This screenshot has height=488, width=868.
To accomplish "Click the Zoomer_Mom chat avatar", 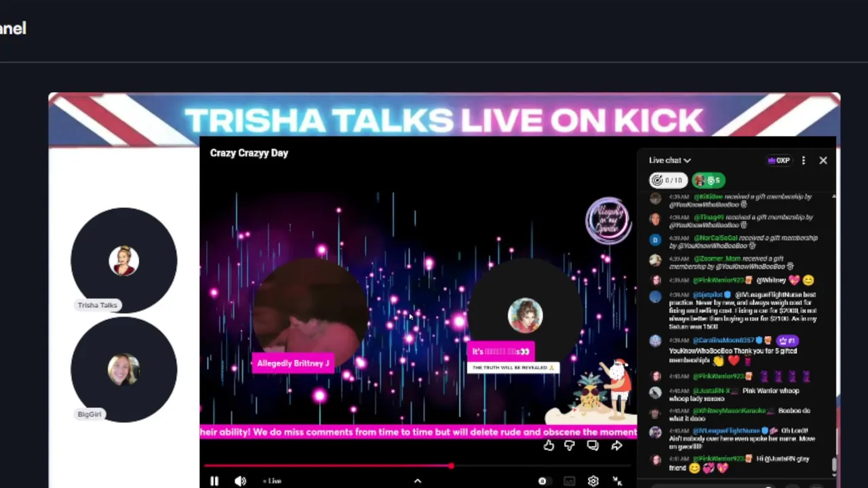I will click(655, 260).
